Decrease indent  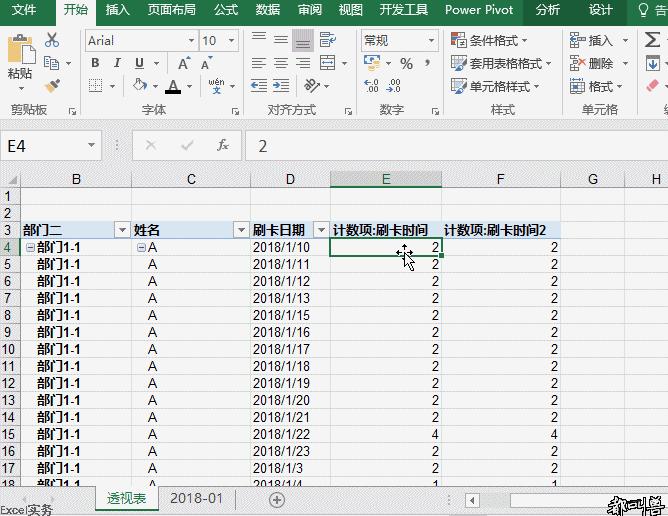259,86
